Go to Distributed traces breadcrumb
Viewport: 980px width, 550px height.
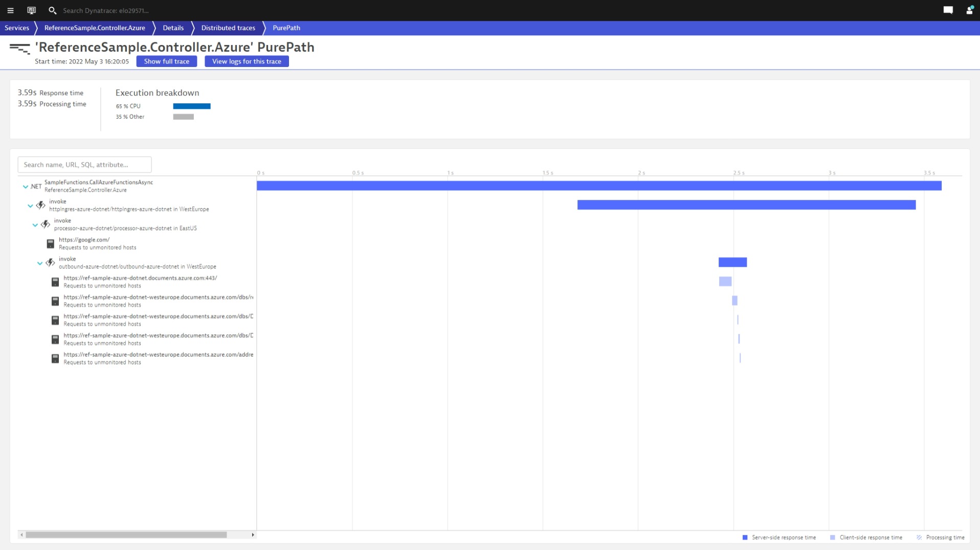[228, 28]
